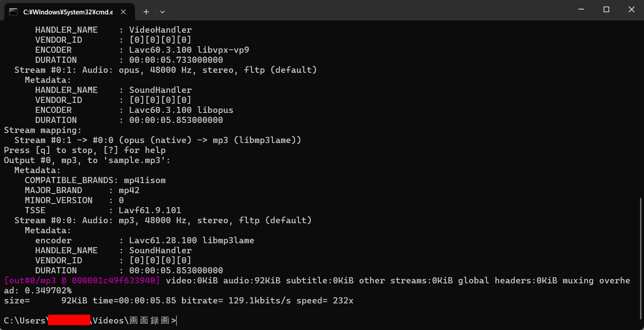Click the terminal window minimize icon
Viewport: 644px width, 330px height.
click(581, 10)
